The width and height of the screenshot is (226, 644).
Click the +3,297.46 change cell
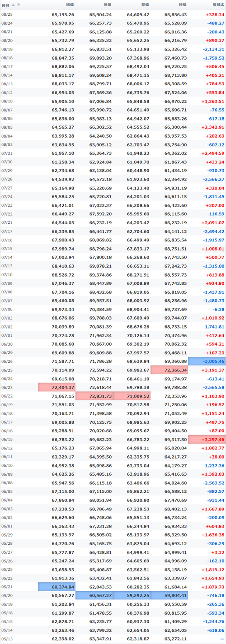coord(207,439)
